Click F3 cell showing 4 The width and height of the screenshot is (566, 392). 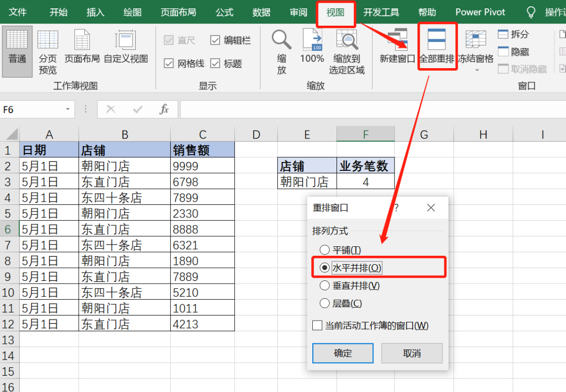click(365, 181)
